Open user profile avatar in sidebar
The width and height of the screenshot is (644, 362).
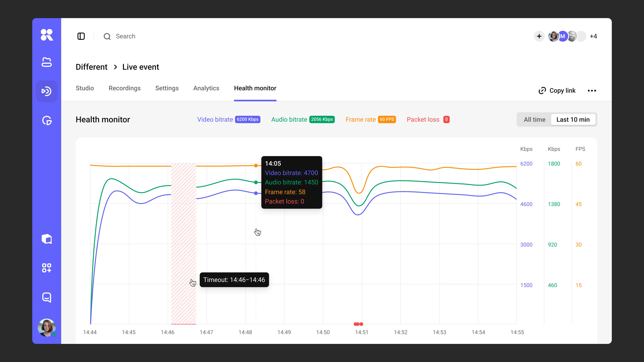click(x=47, y=327)
